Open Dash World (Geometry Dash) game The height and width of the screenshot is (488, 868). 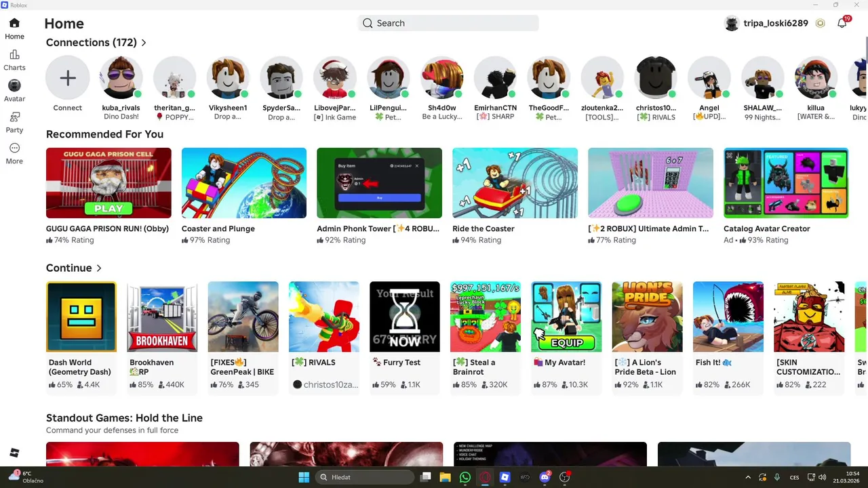[x=81, y=317]
